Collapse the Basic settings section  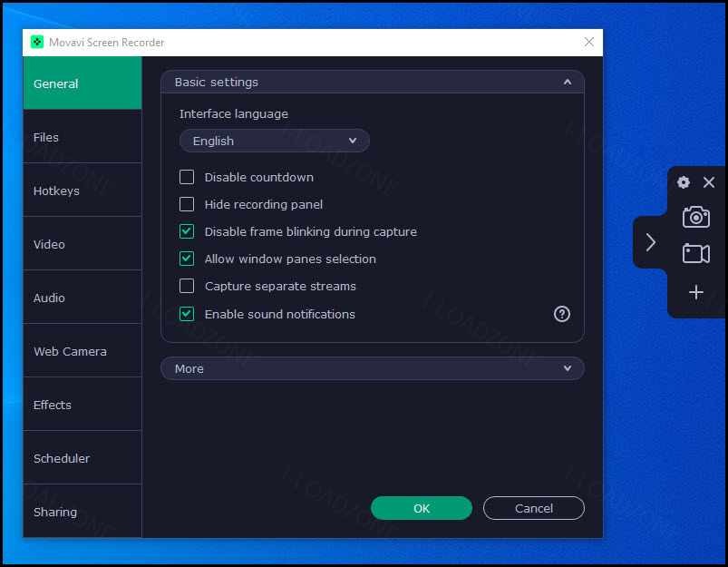[x=373, y=83]
